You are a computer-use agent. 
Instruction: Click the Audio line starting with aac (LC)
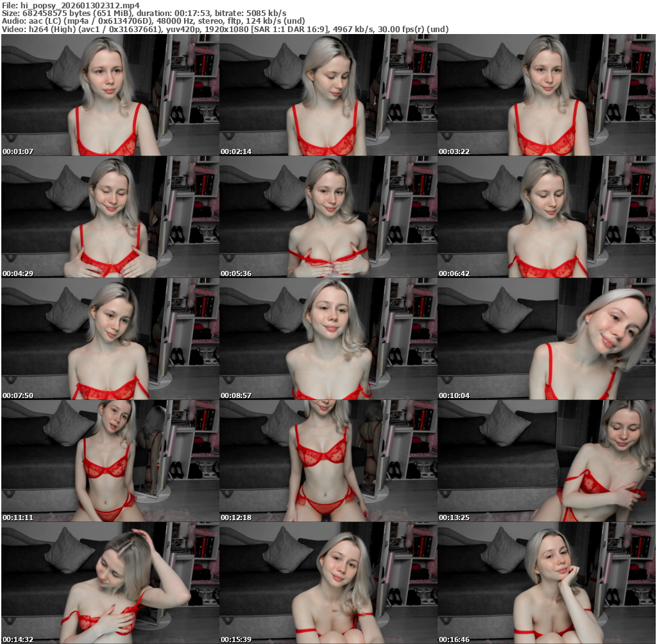pos(153,21)
